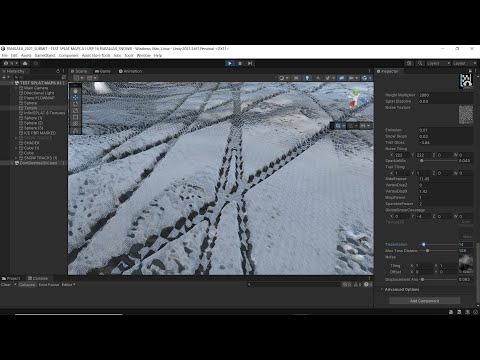The width and height of the screenshot is (480, 360).
Task: Switch to the Game tab
Action: pos(103,71)
